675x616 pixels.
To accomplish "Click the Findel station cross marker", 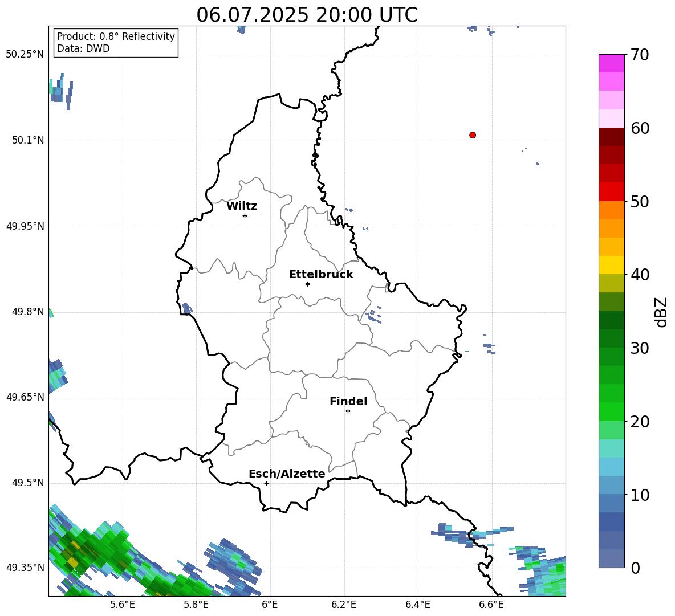I will coord(348,411).
